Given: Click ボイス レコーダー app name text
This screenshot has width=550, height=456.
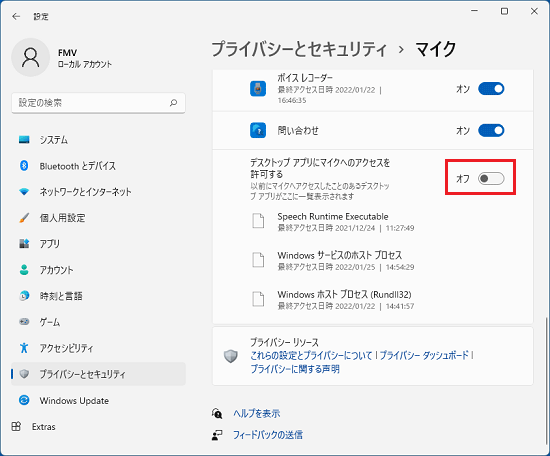Looking at the screenshot, I should click(x=305, y=78).
